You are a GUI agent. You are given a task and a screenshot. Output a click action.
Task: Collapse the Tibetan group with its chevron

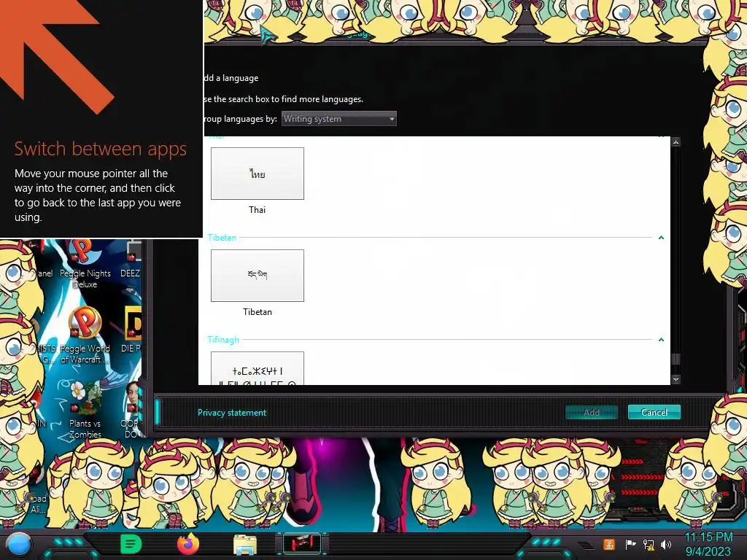coord(661,237)
